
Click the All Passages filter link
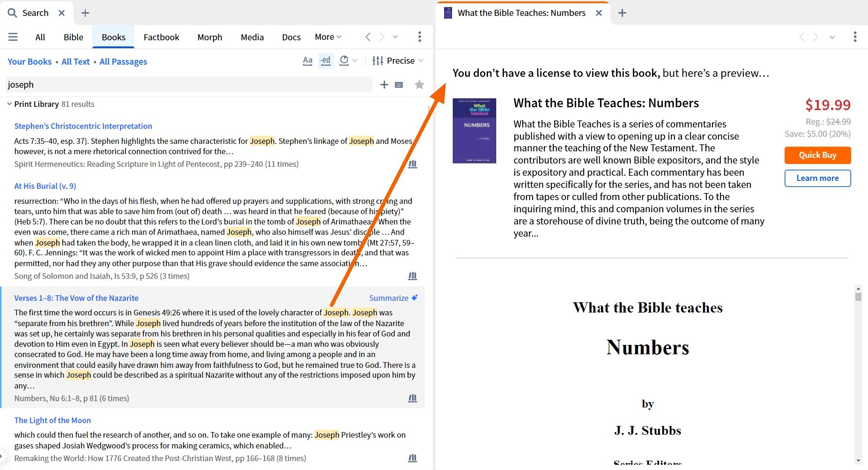123,61
